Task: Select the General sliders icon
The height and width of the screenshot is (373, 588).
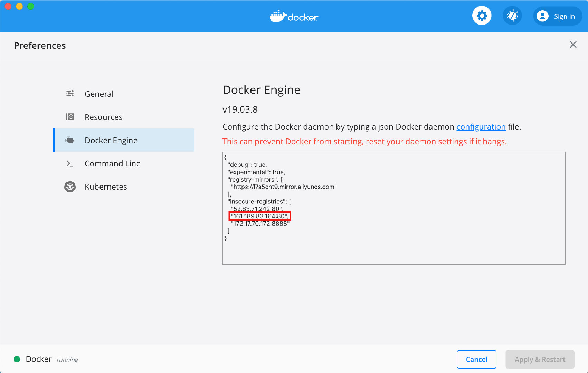Action: coord(70,94)
